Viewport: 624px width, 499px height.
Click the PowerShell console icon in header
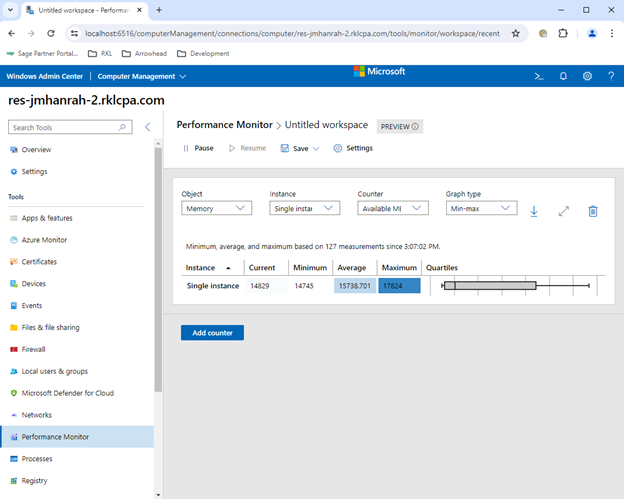(x=538, y=76)
